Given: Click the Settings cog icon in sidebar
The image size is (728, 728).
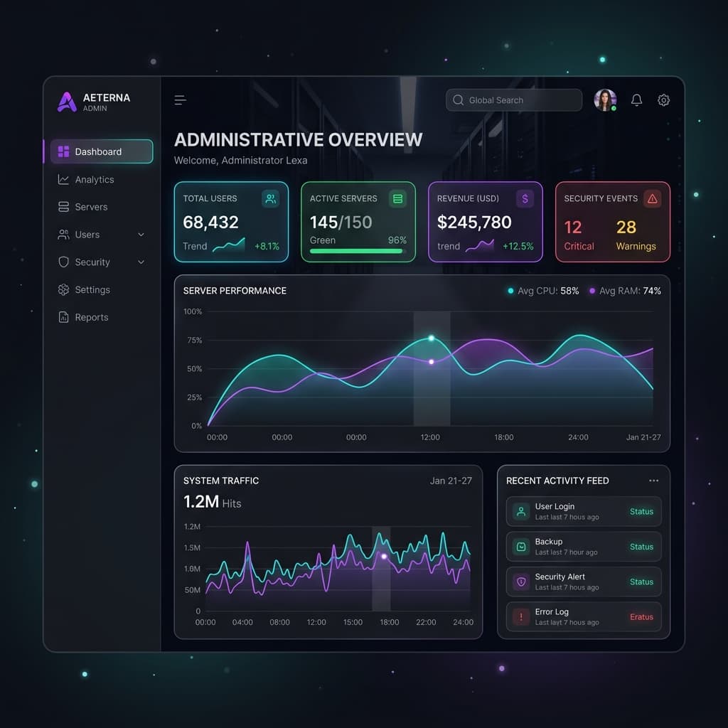Looking at the screenshot, I should click(63, 290).
